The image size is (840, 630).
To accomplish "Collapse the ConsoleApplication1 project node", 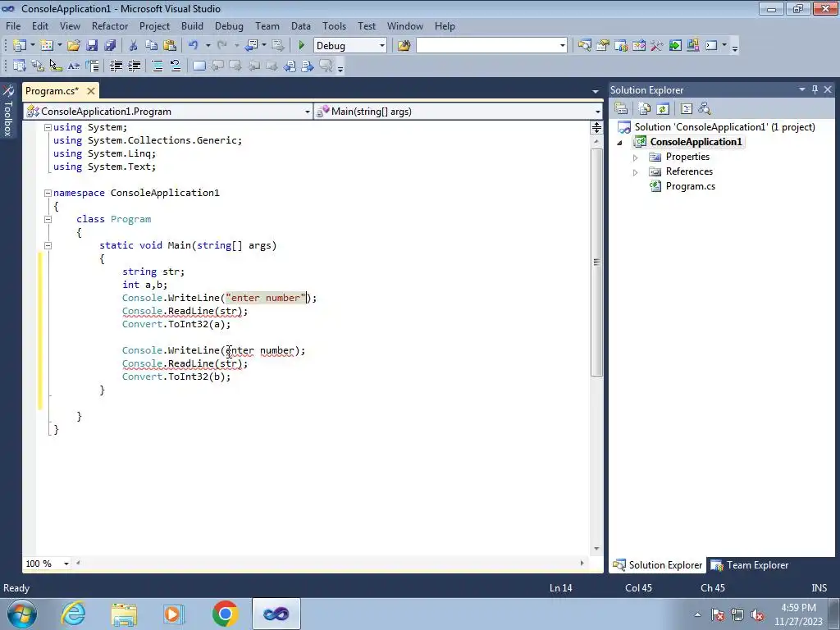I will click(620, 143).
